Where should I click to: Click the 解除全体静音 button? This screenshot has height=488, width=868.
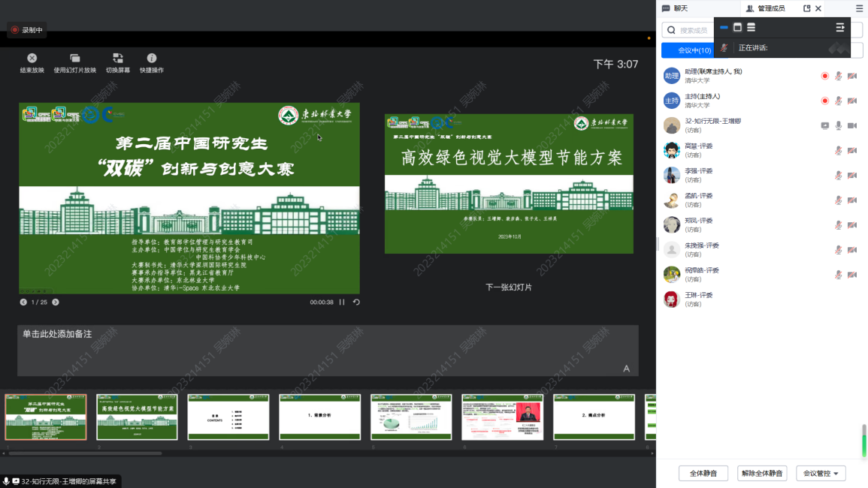[762, 474]
